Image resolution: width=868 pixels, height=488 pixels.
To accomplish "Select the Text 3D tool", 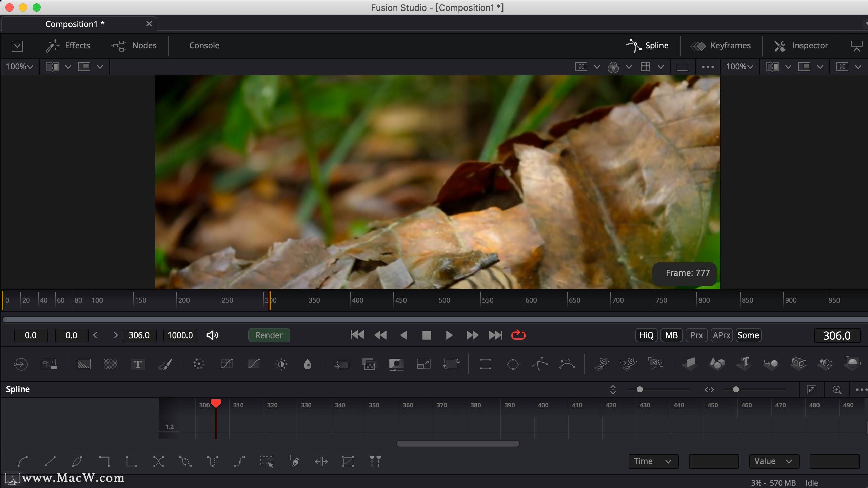I will coord(744,364).
